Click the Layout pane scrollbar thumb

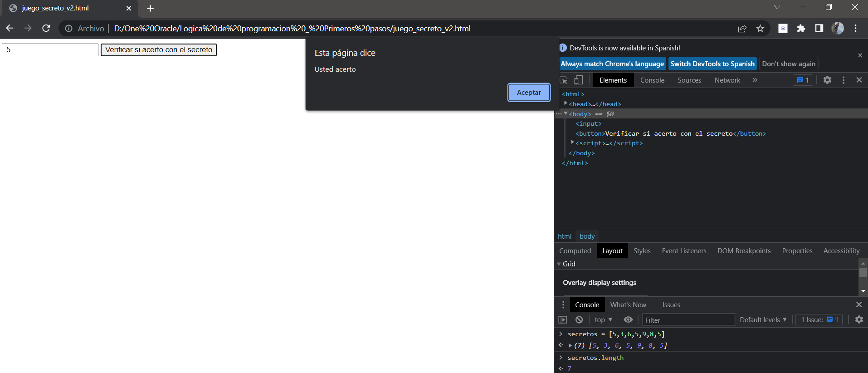(863, 272)
